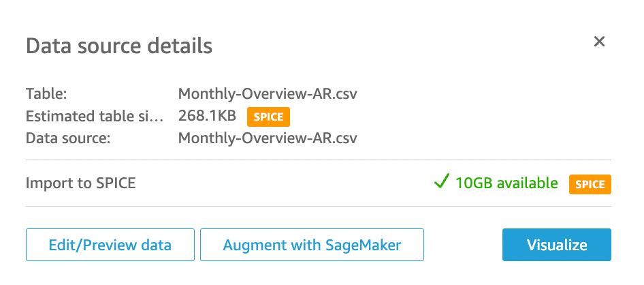Click the Table: field label
The width and height of the screenshot is (644, 285).
[46, 93]
